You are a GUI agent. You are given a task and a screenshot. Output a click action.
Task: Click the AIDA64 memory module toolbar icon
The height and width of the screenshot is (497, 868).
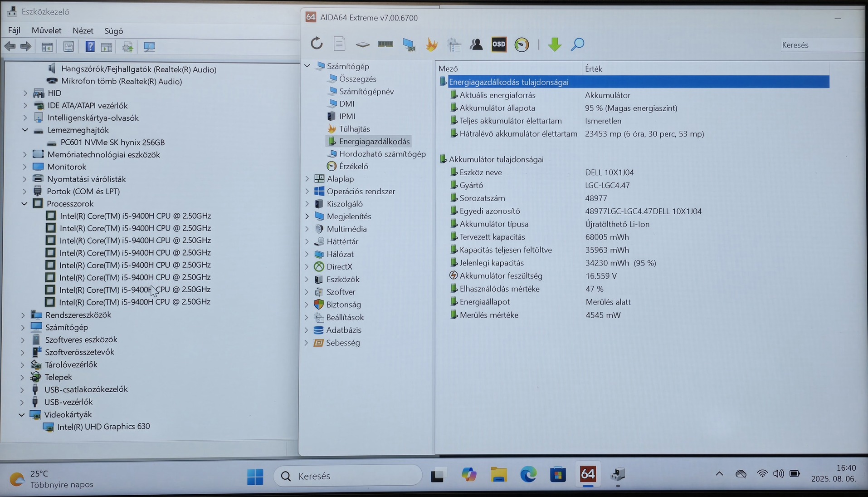[385, 44]
